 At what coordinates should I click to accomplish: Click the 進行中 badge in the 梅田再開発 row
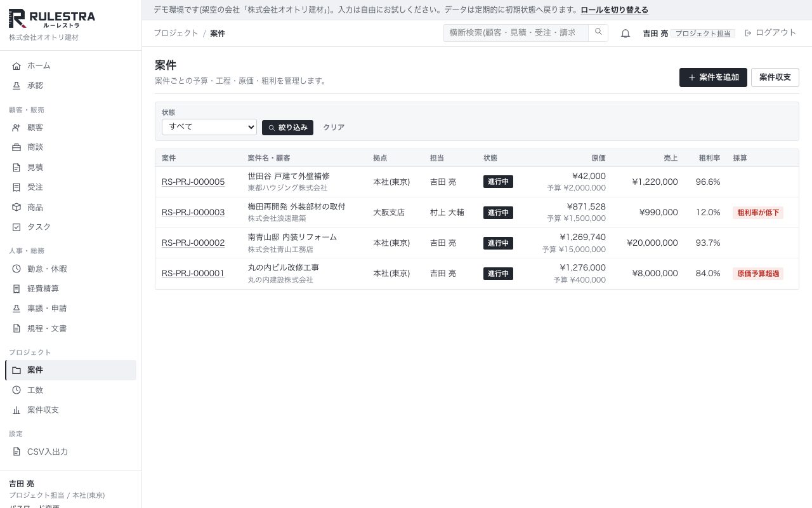[x=498, y=213]
